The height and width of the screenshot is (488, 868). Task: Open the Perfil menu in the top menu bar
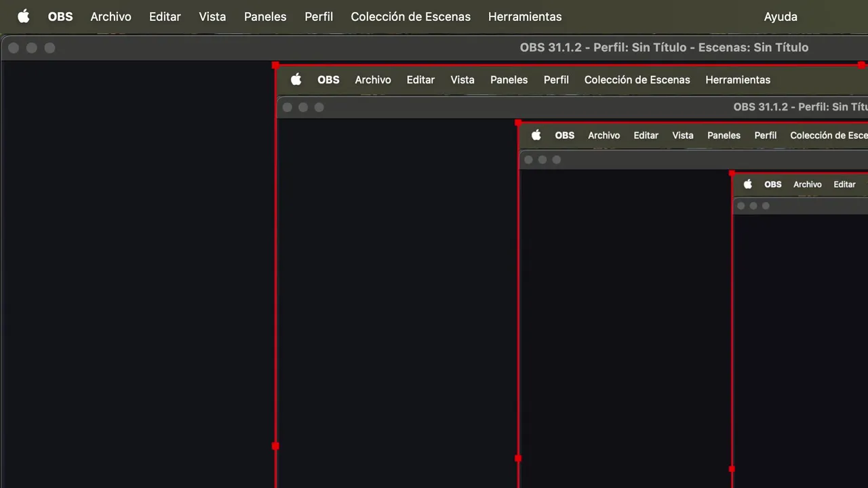click(319, 16)
